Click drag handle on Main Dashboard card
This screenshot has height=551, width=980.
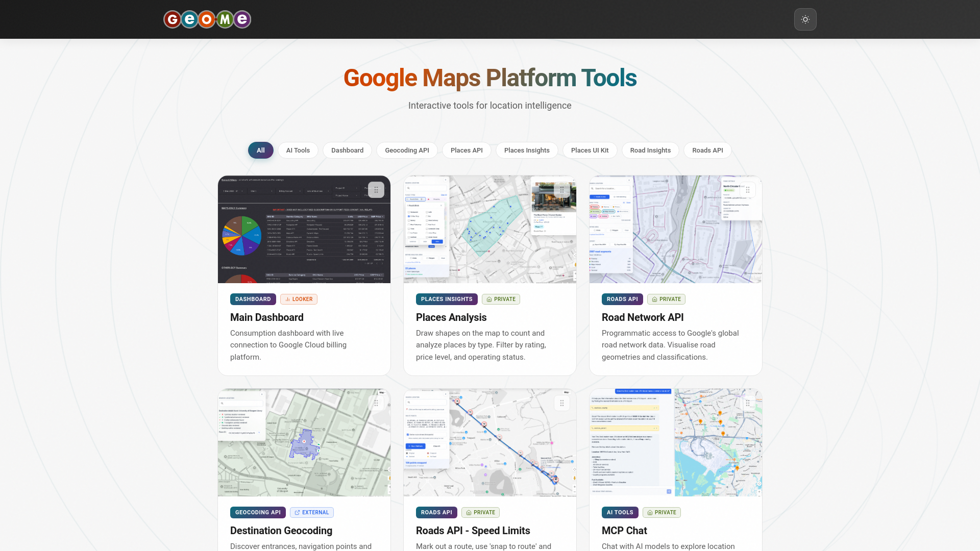(376, 190)
